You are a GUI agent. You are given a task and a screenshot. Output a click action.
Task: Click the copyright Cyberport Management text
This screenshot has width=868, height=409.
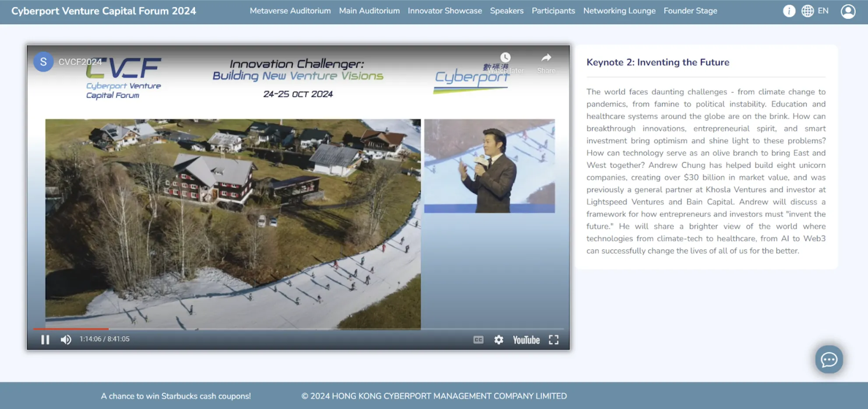coord(434,396)
